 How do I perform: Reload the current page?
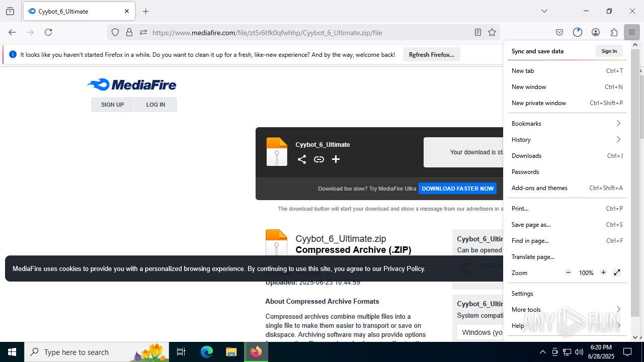[x=48, y=32]
